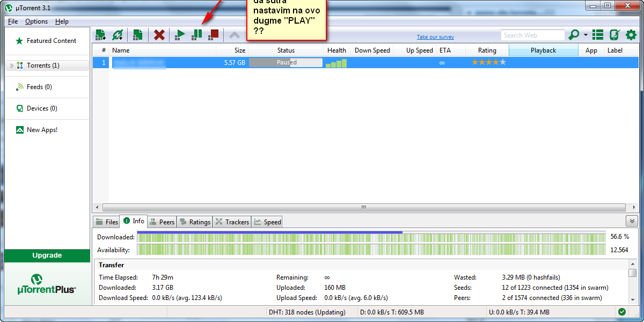Viewport: 644px width, 322px height.
Task: Switch to the Trackers tab
Action: pyautogui.click(x=232, y=222)
